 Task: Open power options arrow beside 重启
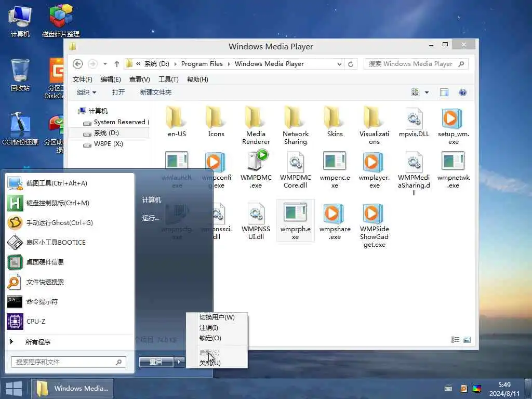click(179, 362)
